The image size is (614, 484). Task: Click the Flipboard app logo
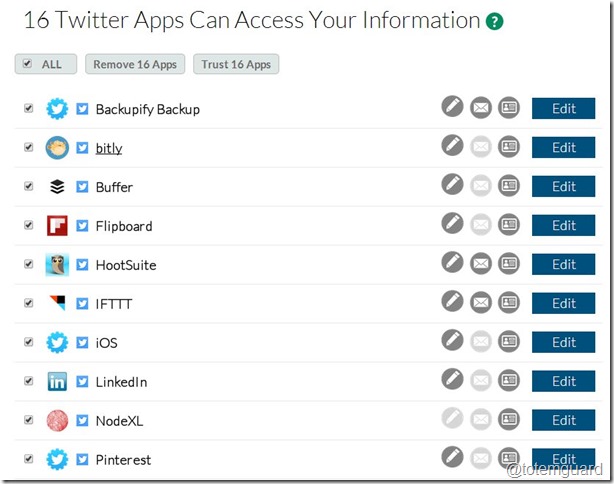57,226
